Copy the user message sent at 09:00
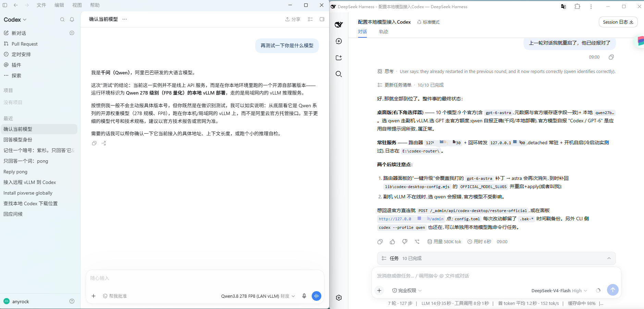 pyautogui.click(x=611, y=57)
